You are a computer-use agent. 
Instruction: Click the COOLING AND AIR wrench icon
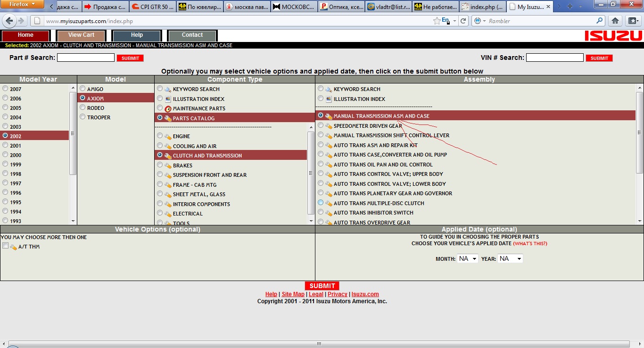(167, 146)
